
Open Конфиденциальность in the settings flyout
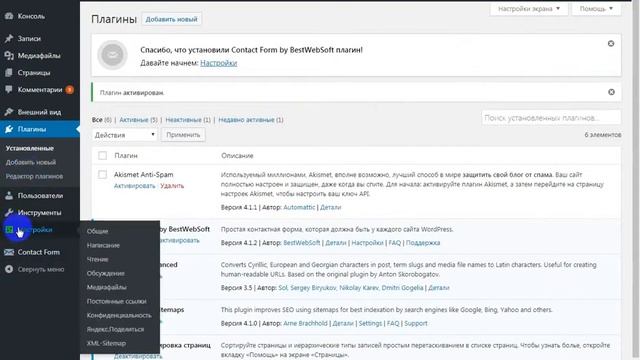tap(119, 315)
